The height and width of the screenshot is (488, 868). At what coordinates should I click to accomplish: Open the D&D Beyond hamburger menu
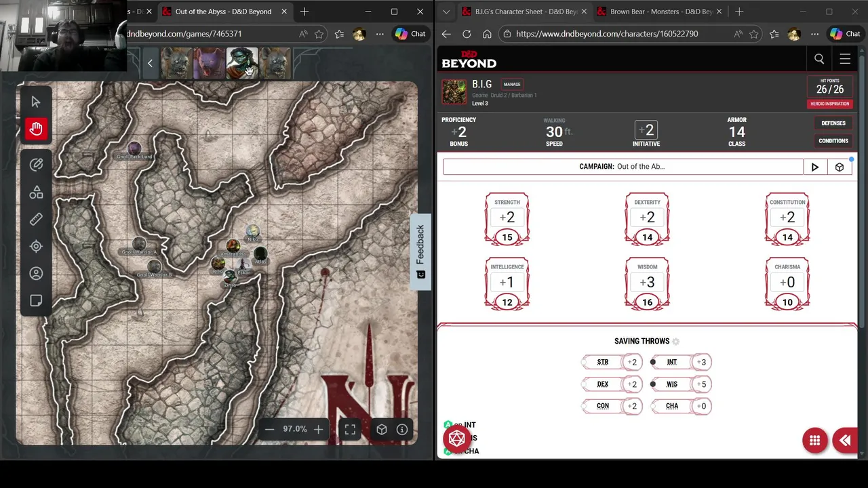click(845, 59)
